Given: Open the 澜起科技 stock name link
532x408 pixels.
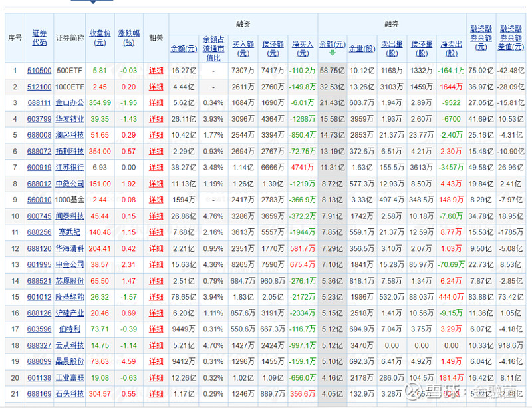Looking at the screenshot, I should pyautogui.click(x=70, y=135).
